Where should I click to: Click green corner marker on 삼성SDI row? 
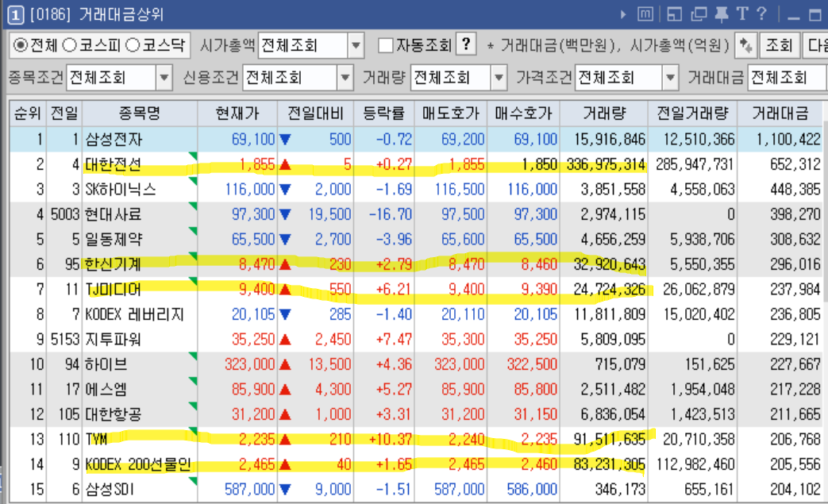tap(193, 481)
